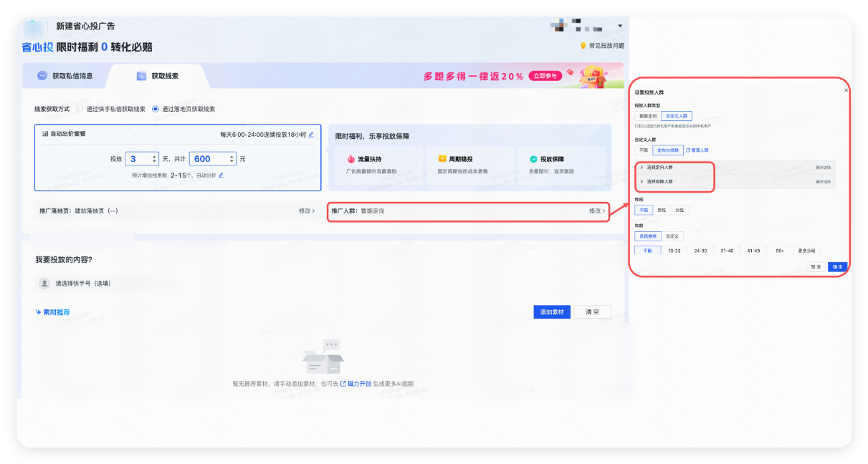Choose 男性 under the gender setting

662,211
